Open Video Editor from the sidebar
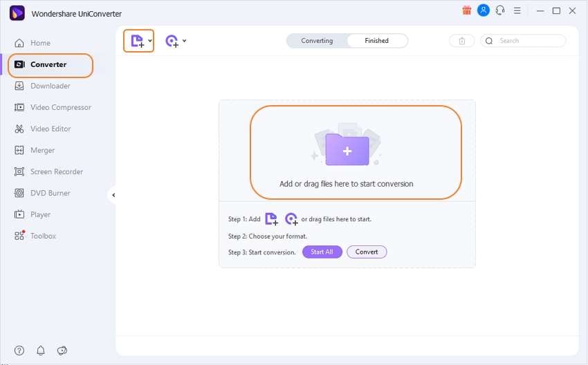The image size is (588, 365). (x=50, y=129)
